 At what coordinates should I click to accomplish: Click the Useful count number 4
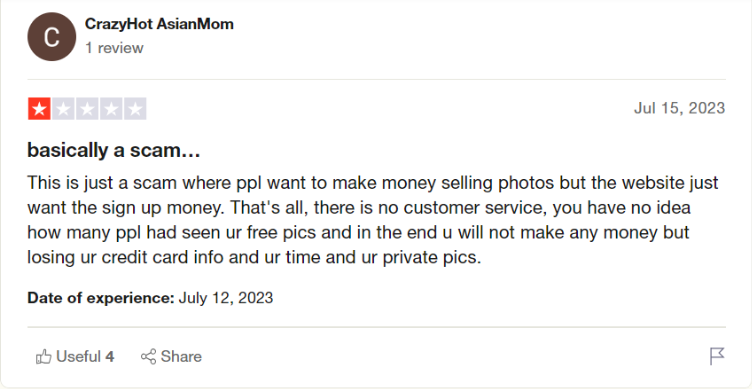point(110,356)
